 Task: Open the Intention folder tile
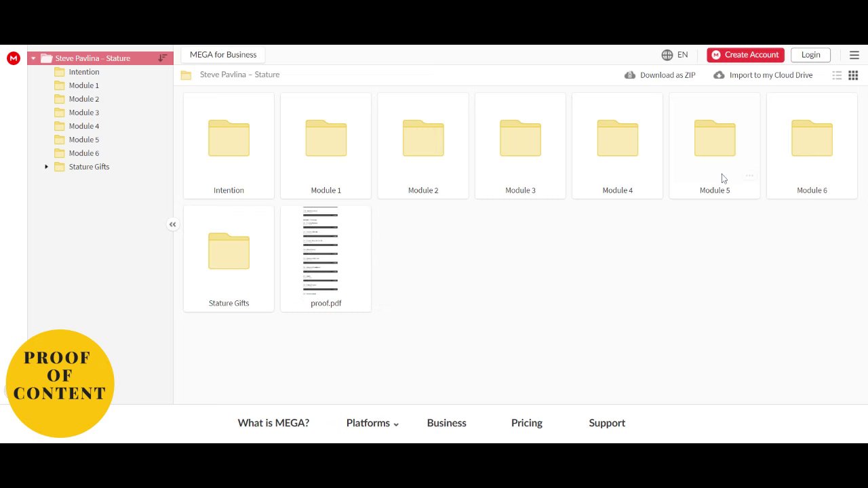click(x=229, y=146)
